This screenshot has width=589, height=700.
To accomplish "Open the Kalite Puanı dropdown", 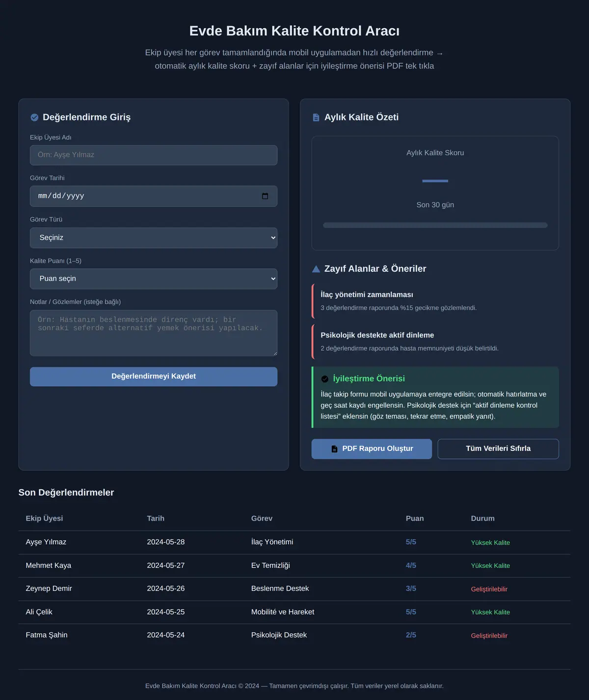I will 154,279.
